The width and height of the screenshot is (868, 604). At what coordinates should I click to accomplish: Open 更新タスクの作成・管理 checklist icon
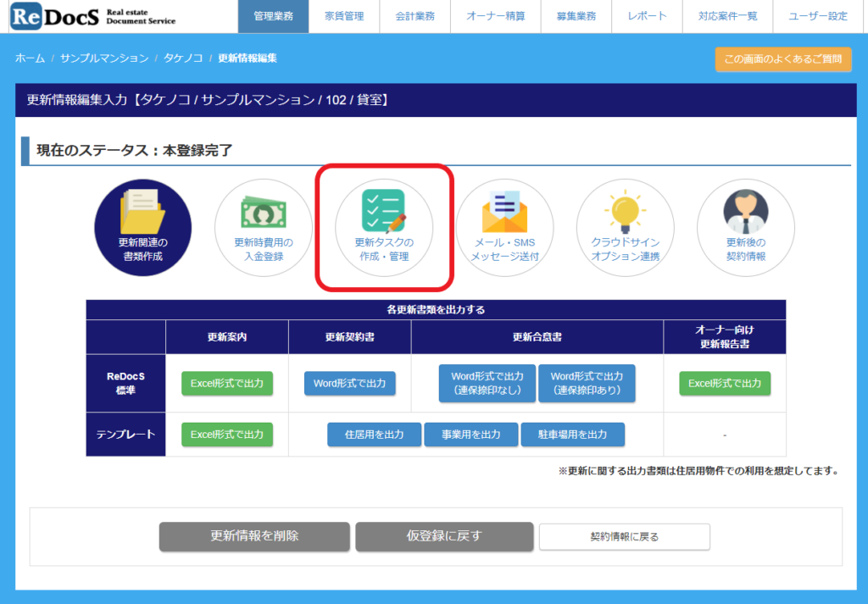click(384, 227)
